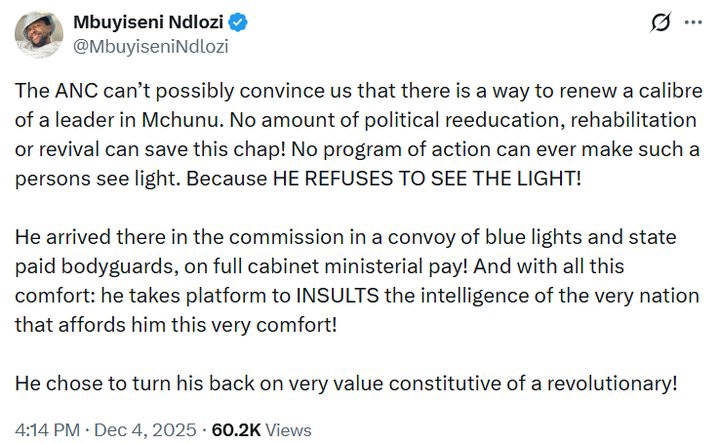Screen dimensions: 720x444
Task: Open the three-dot more options menu
Action: pyautogui.click(x=693, y=23)
